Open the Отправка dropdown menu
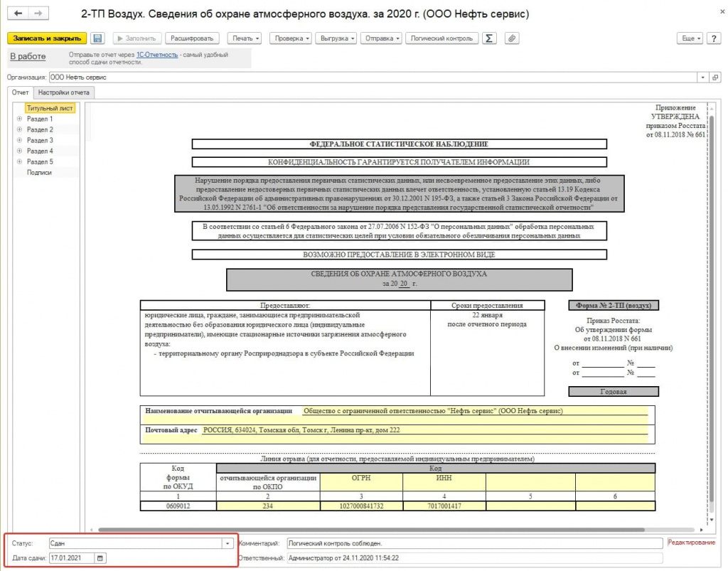The height and width of the screenshot is (571, 728). [x=381, y=38]
